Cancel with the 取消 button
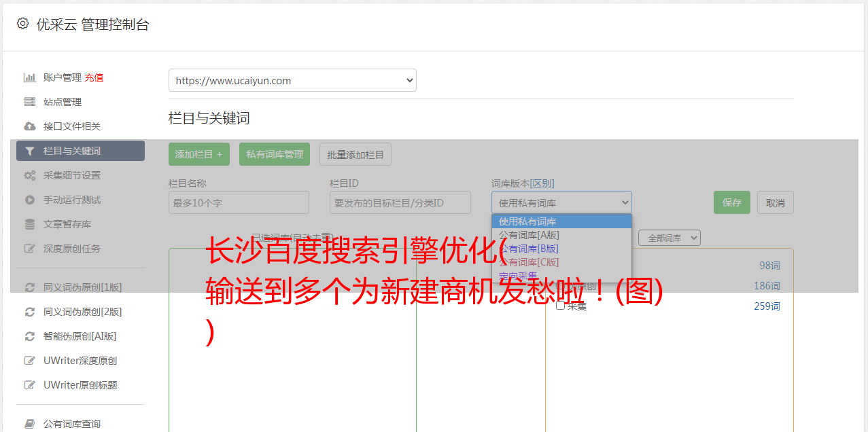Viewport: 868px width, 432px height. pos(776,202)
